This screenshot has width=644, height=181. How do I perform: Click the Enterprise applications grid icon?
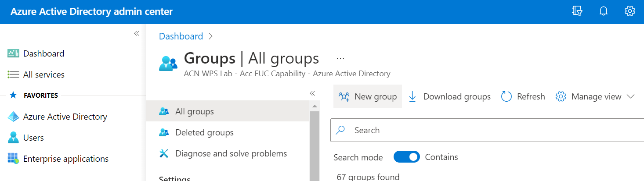point(14,159)
